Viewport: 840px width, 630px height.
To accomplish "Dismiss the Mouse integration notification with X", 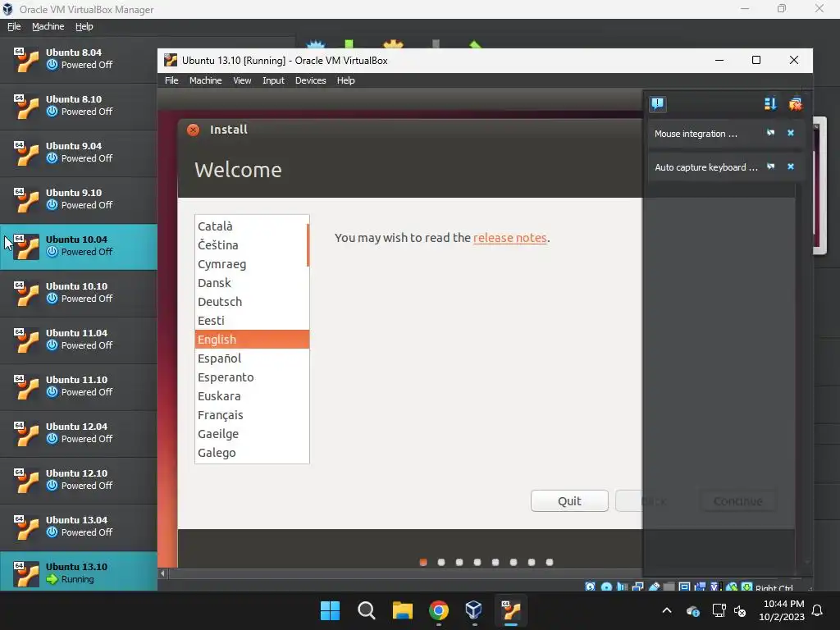I will pyautogui.click(x=791, y=133).
